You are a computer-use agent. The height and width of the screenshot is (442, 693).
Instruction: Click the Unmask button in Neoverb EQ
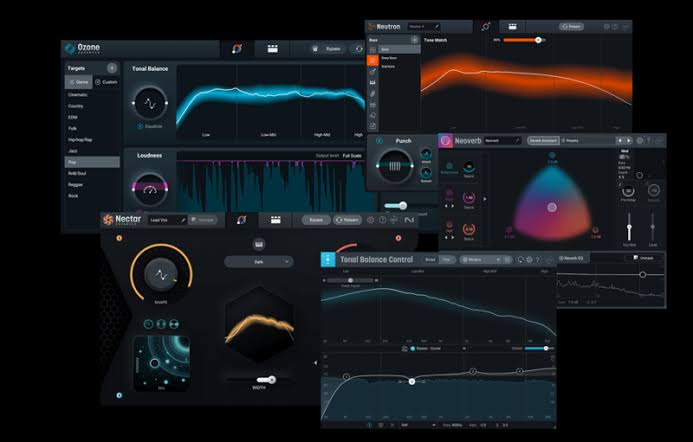(644, 258)
